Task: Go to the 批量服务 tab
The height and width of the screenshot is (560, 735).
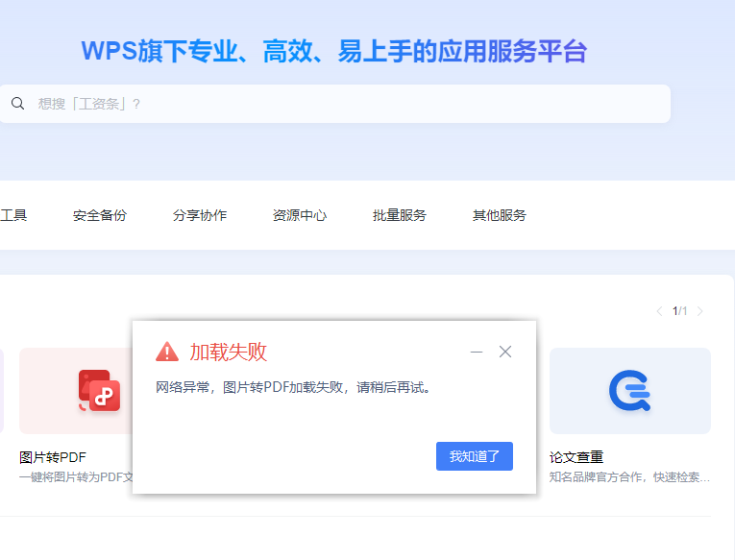Action: [400, 215]
